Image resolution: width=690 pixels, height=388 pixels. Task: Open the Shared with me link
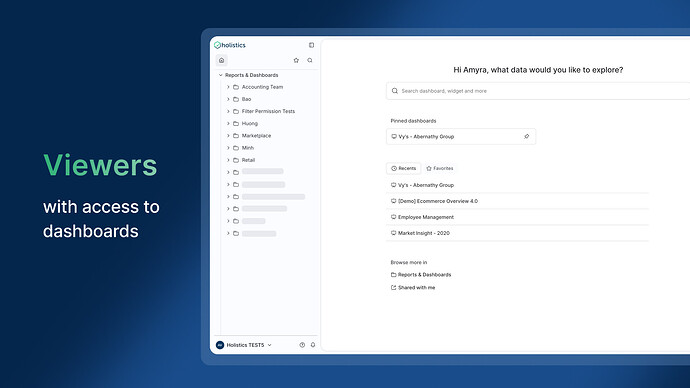(x=413, y=288)
